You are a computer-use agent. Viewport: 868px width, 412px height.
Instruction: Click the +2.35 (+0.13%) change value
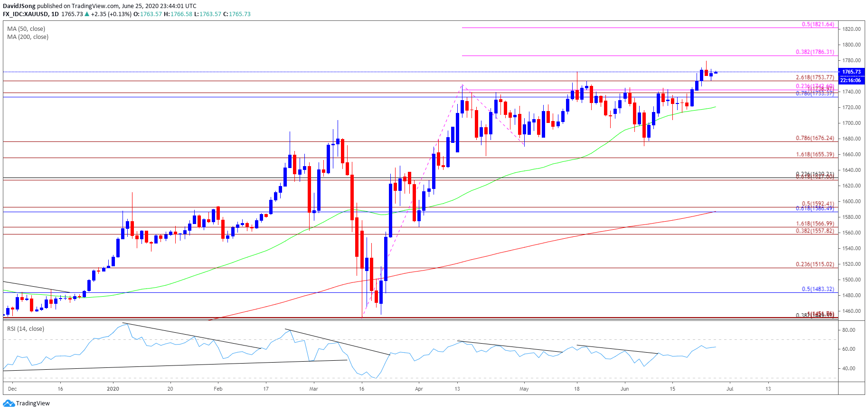click(111, 14)
